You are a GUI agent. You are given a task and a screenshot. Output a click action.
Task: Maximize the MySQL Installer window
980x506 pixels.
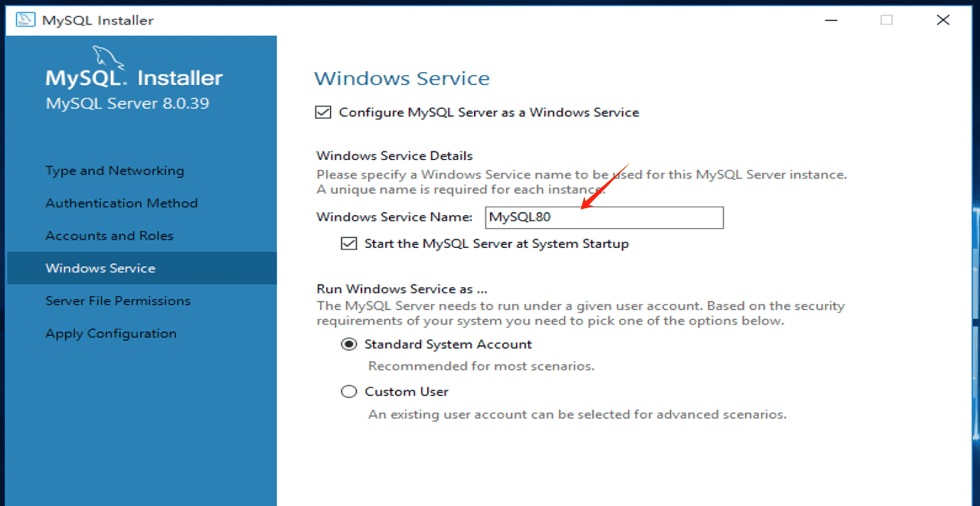click(x=887, y=20)
